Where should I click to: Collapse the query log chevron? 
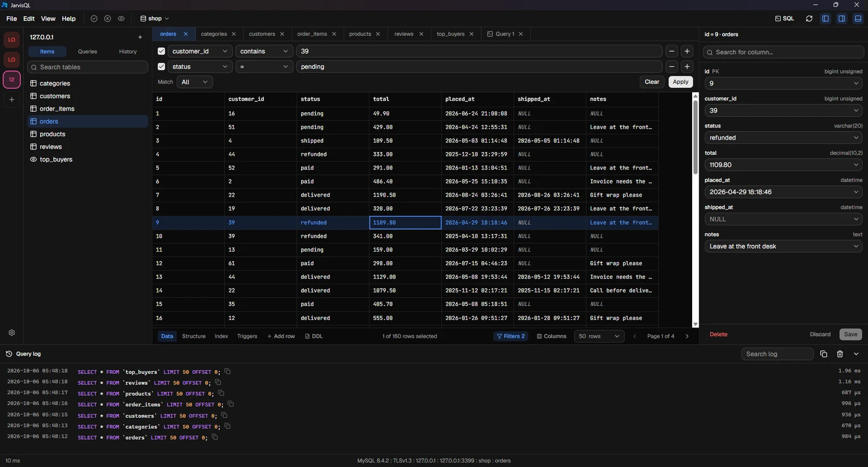856,354
